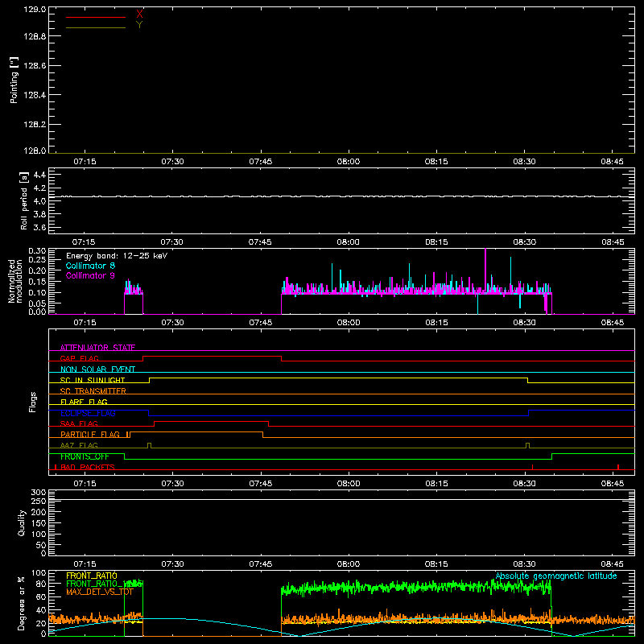Click the red X legend label
This screenshot has width=644, height=644.
(139, 14)
